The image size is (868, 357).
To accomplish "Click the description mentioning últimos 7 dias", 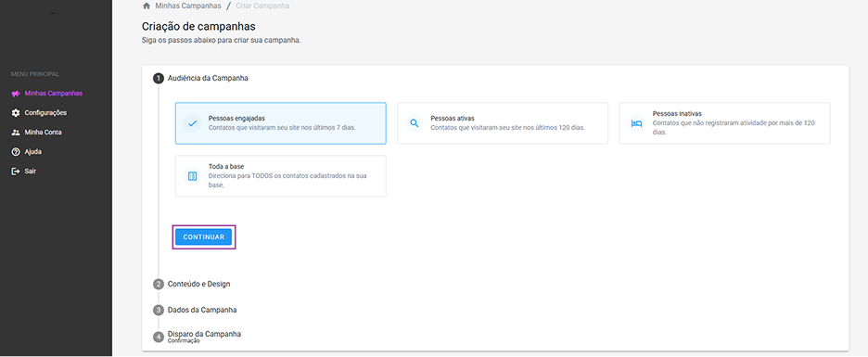I will tap(282, 127).
